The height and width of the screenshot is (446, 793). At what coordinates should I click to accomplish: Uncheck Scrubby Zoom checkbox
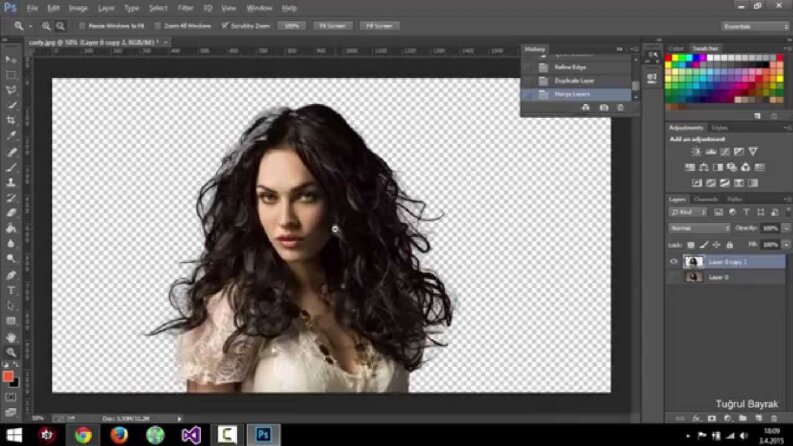[x=225, y=25]
